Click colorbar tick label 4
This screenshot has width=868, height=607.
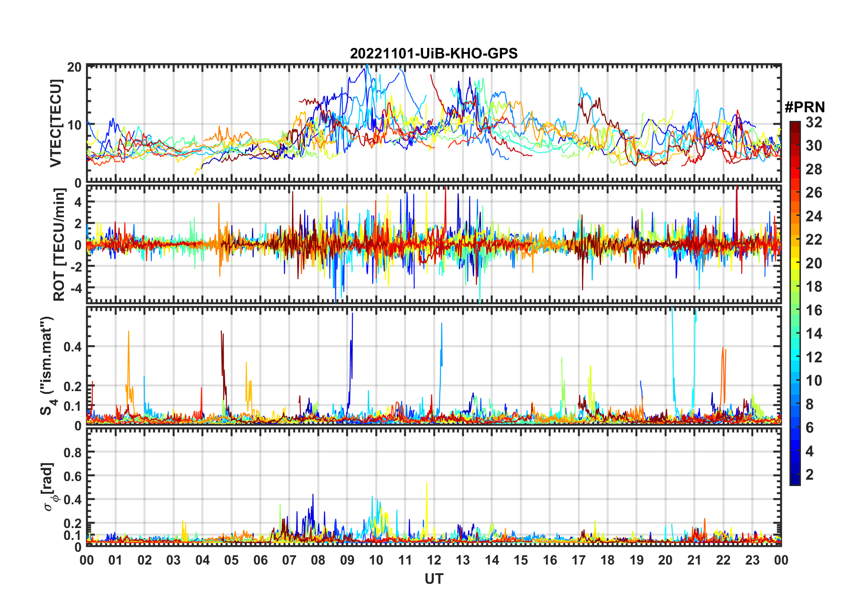(810, 451)
